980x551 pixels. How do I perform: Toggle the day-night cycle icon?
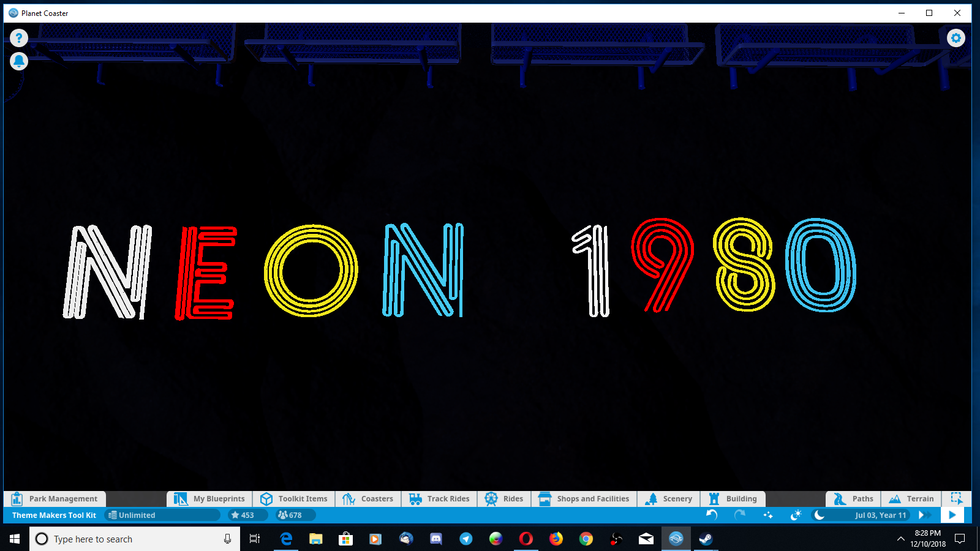tap(796, 515)
